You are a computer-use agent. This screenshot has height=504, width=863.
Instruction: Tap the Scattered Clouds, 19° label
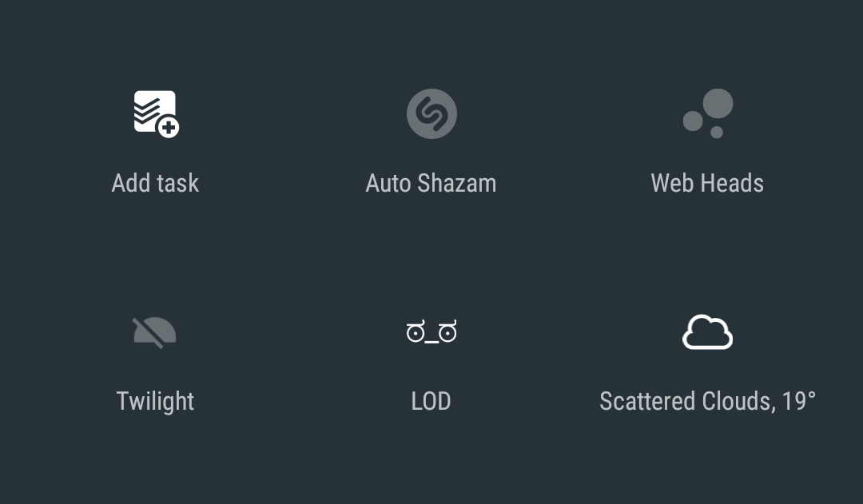pyautogui.click(x=706, y=400)
